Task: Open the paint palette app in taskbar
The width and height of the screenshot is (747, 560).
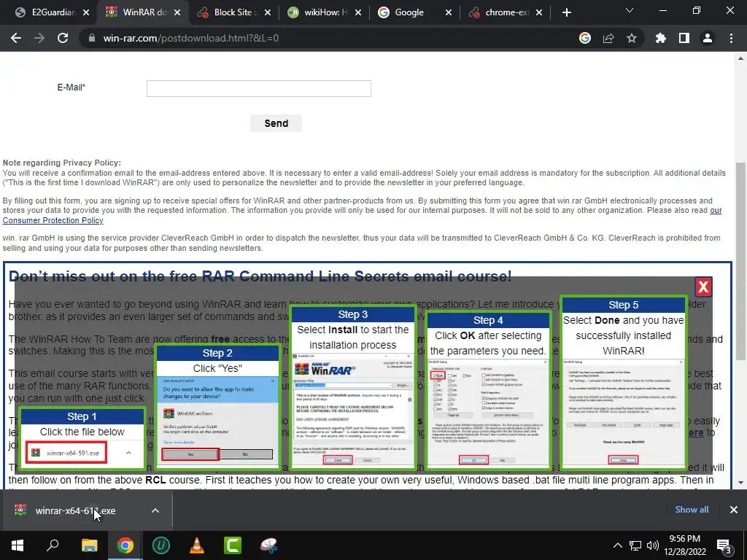Action: [x=268, y=545]
